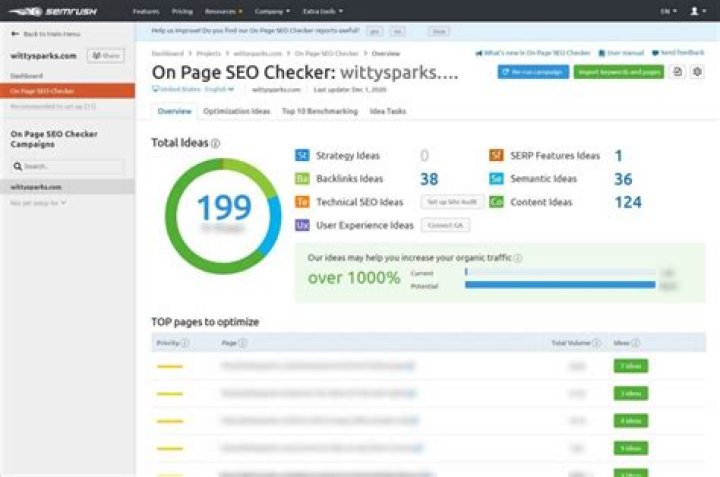Screen dimensions: 720x477
Task: Click the SERP Features Ideas Sf icon
Action: pyautogui.click(x=496, y=155)
